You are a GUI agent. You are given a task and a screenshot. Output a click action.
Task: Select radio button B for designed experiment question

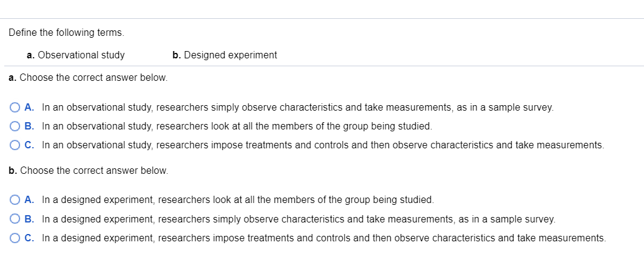(x=15, y=219)
